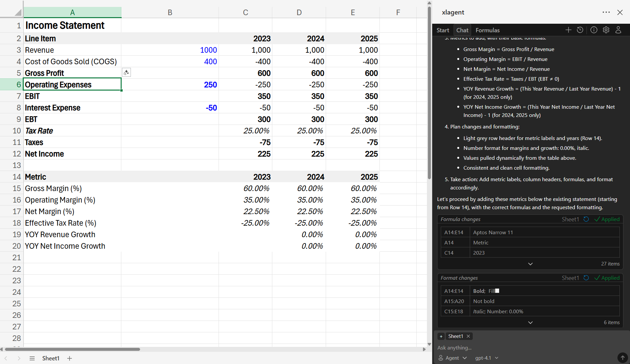
Task: Select column D header
Action: (299, 13)
